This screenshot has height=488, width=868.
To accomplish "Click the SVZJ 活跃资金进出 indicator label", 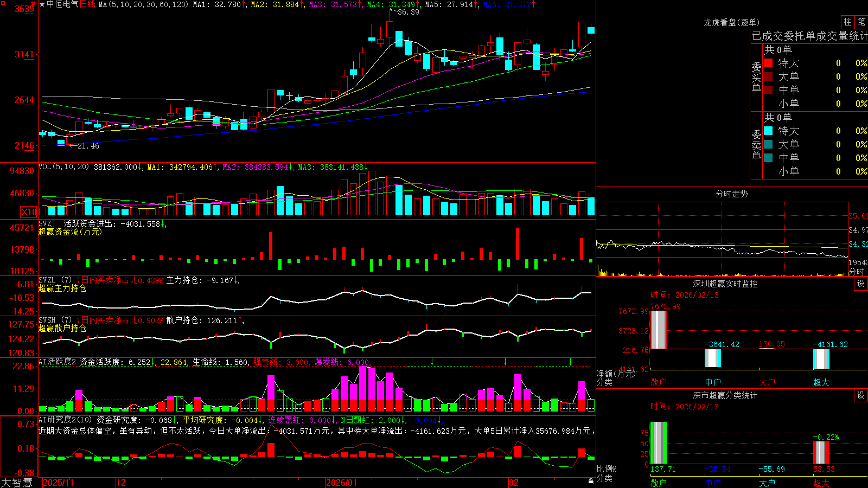I will point(77,223).
